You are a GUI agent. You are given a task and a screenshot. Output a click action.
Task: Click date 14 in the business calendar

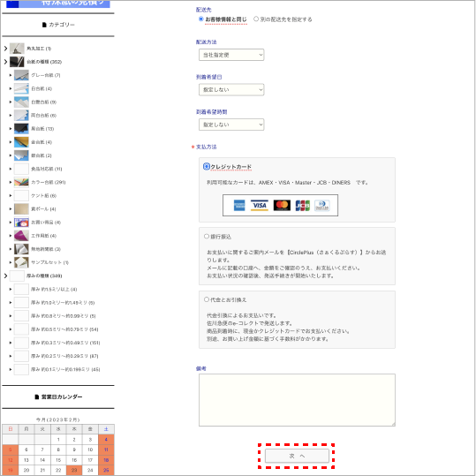pyautogui.click(x=42, y=460)
